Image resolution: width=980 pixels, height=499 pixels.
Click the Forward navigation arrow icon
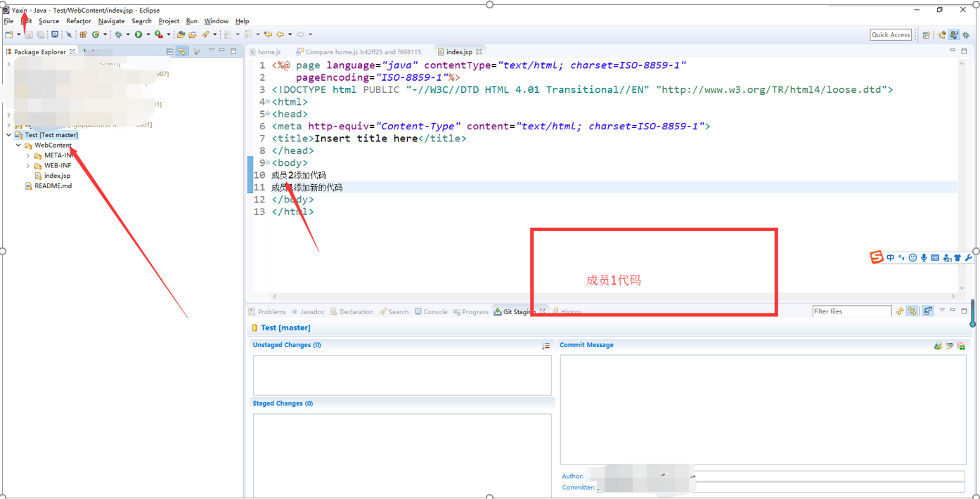point(300,34)
